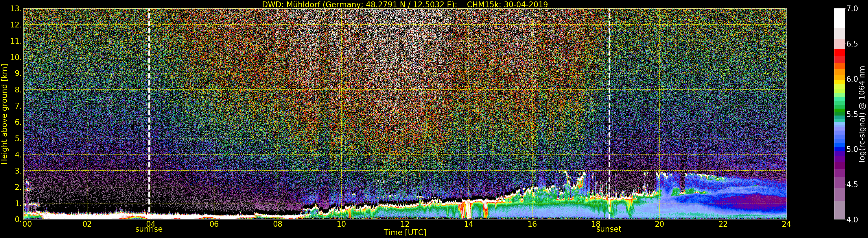Click the "sunset" label under the time axis
Screen dimensions: 868x238
click(x=609, y=229)
